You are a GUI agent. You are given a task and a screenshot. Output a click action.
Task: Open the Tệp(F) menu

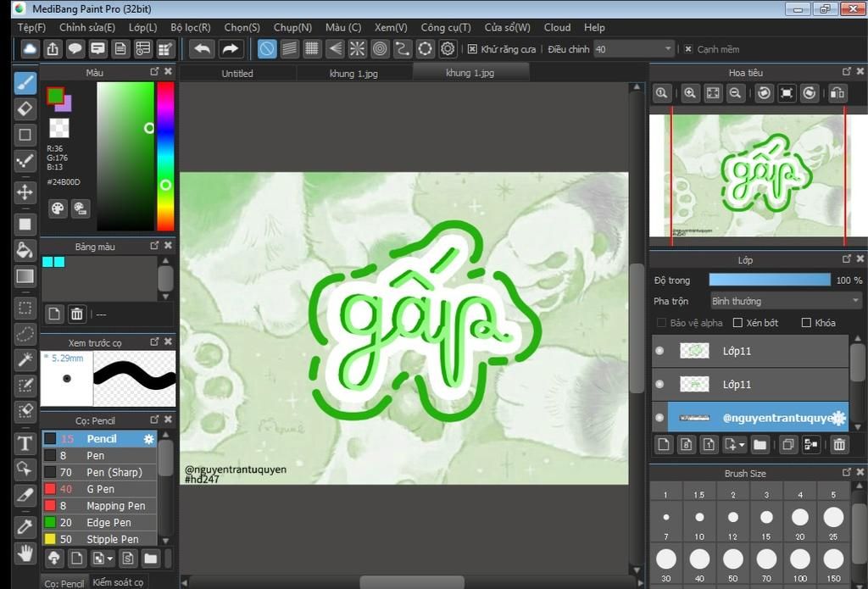(x=31, y=27)
